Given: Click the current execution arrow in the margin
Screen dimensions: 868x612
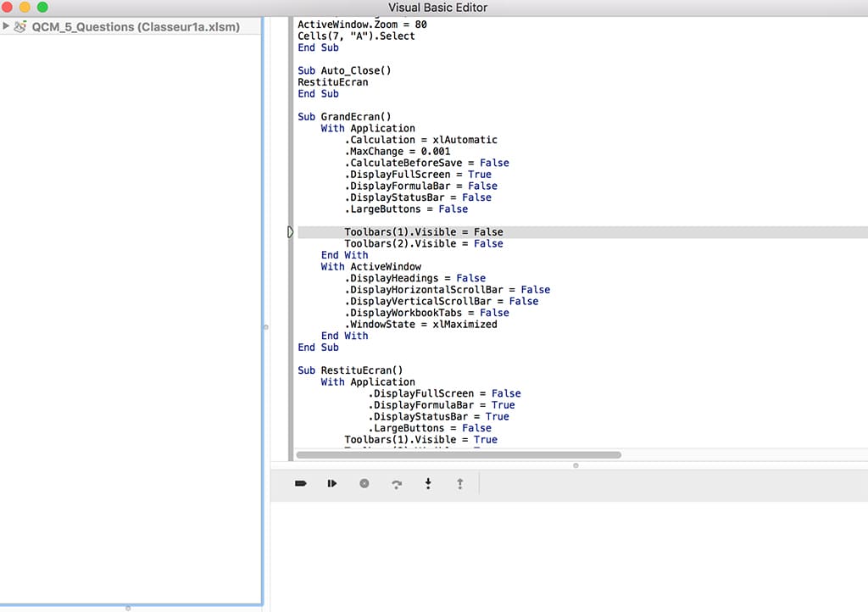Looking at the screenshot, I should (x=291, y=232).
